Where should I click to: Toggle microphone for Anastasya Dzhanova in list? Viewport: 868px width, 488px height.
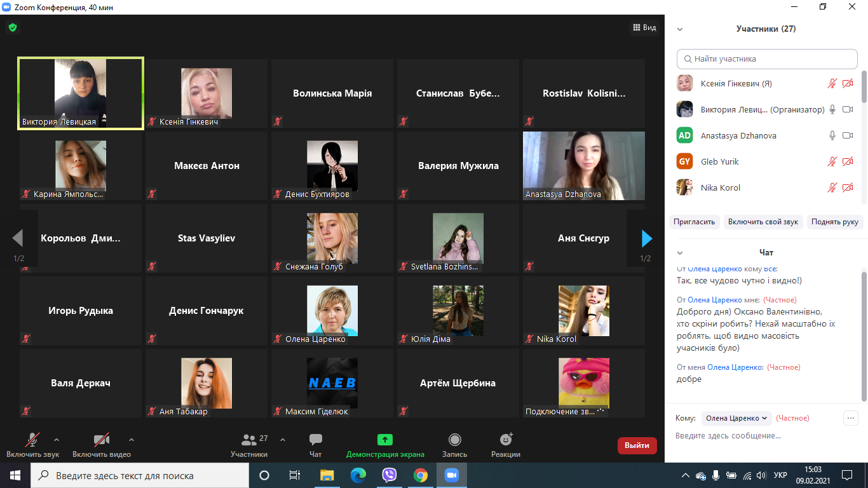click(x=832, y=135)
